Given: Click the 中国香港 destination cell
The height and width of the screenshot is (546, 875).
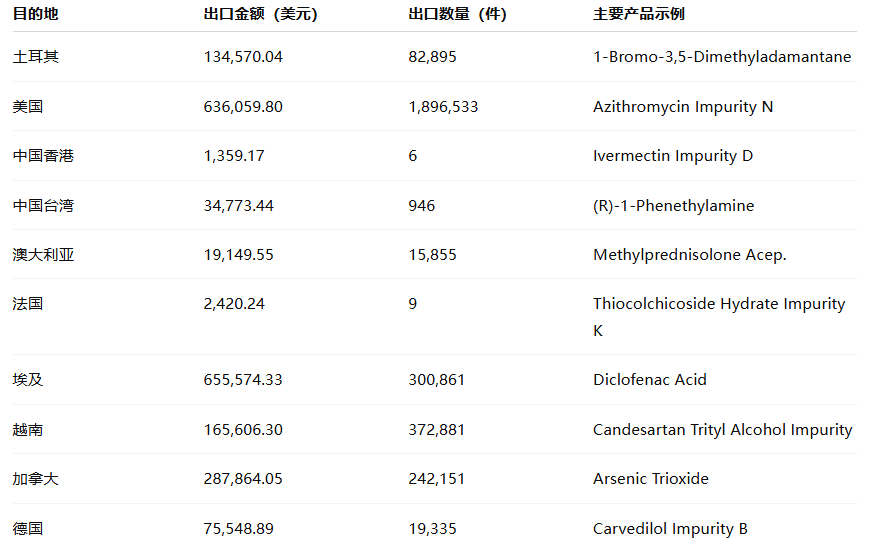Looking at the screenshot, I should pyautogui.click(x=43, y=156).
